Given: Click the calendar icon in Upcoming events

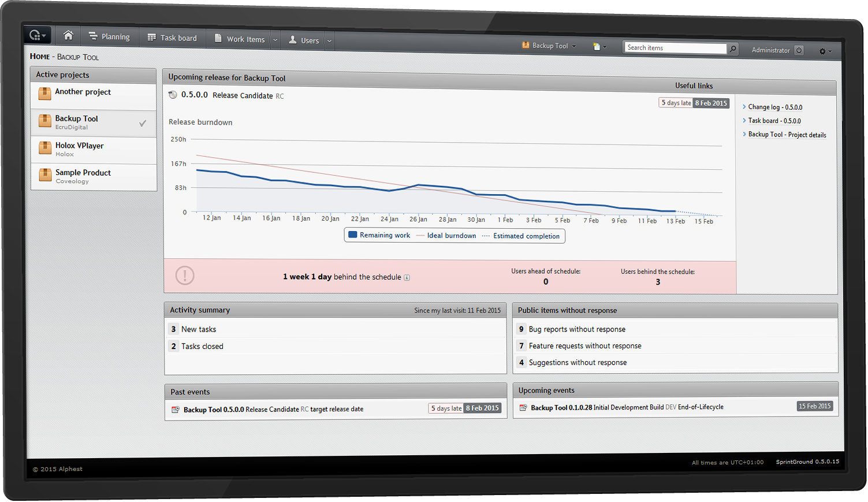Looking at the screenshot, I should 523,408.
